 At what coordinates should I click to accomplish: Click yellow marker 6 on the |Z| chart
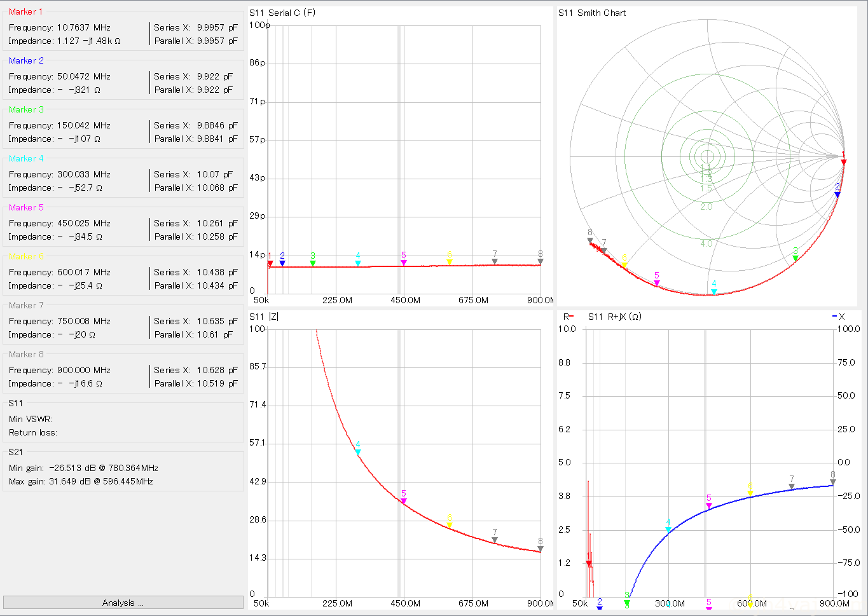tap(450, 525)
